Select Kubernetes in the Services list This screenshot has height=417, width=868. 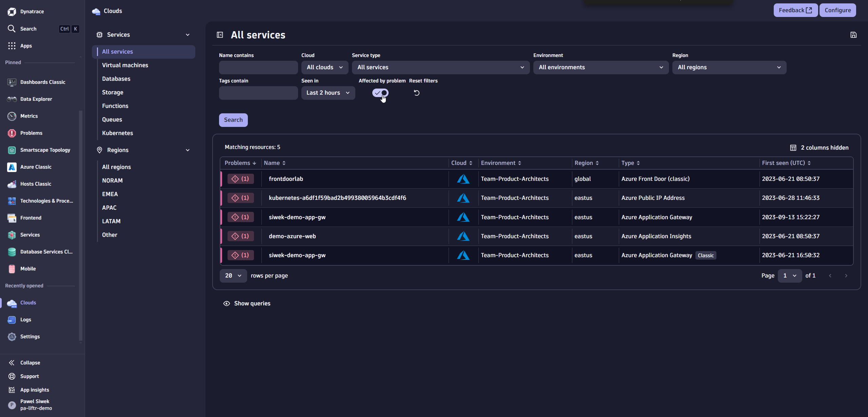pos(117,133)
